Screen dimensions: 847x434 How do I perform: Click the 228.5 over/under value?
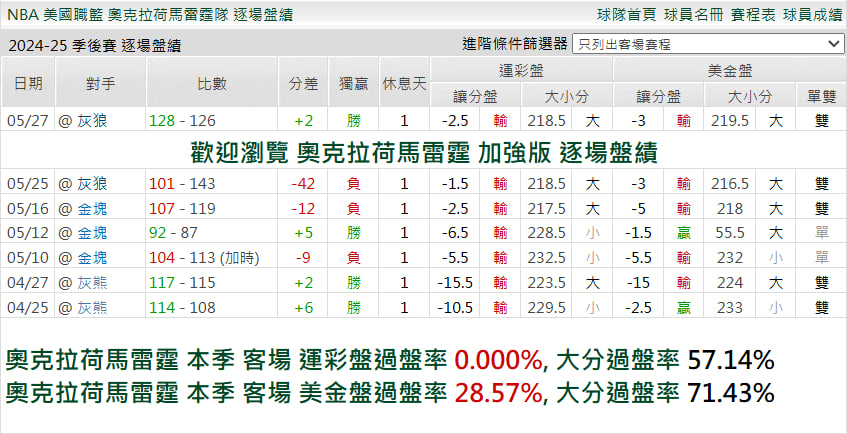coord(546,233)
